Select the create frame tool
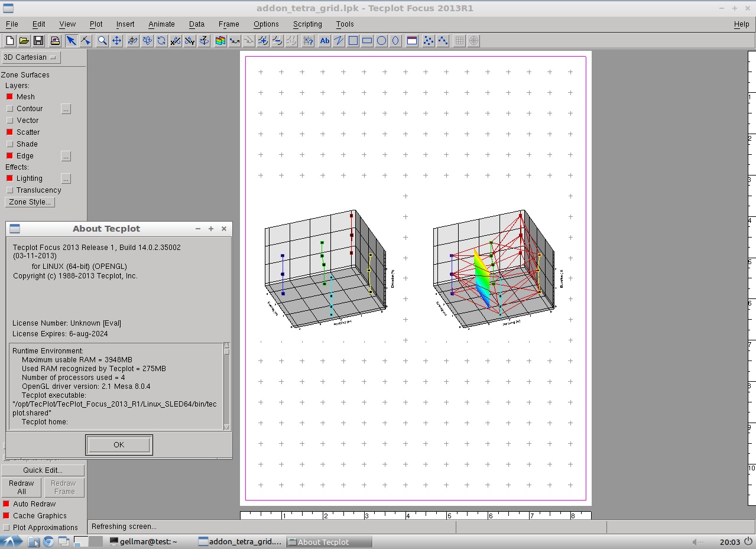The width and height of the screenshot is (756, 549). pos(413,41)
